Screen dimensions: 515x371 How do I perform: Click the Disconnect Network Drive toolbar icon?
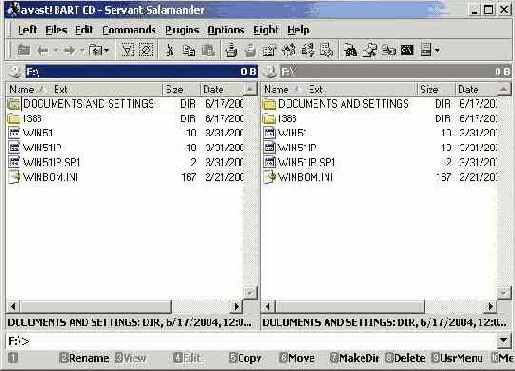point(389,51)
